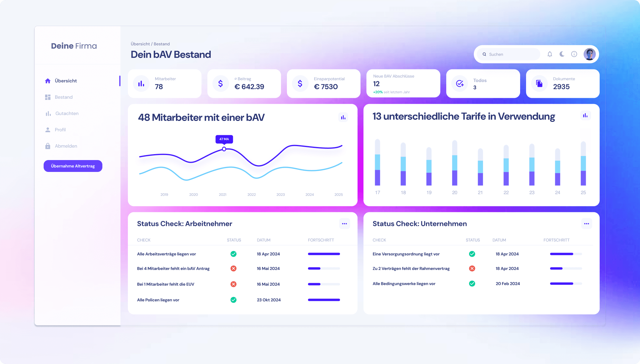This screenshot has width=640, height=364.
Task: Select Übersicht in the sidebar menu
Action: pos(66,81)
